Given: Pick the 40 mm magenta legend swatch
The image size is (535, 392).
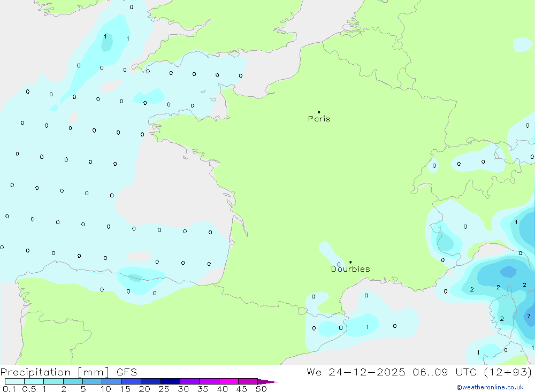Looking at the screenshot, I should pos(228,381).
